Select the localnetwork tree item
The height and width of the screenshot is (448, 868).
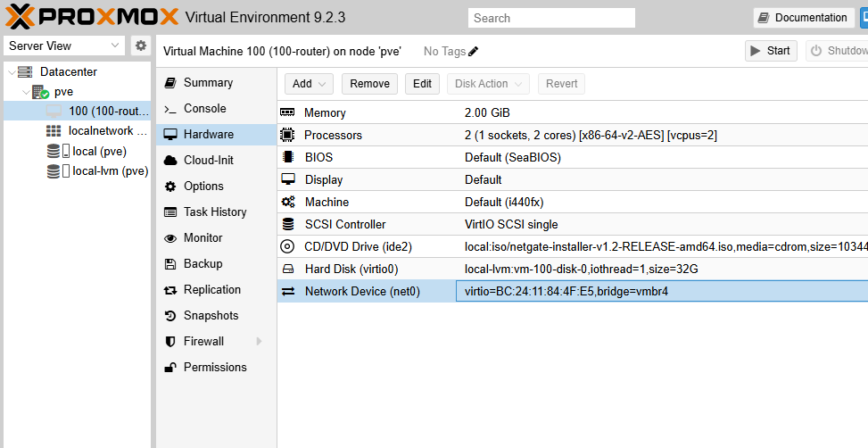(x=77, y=130)
